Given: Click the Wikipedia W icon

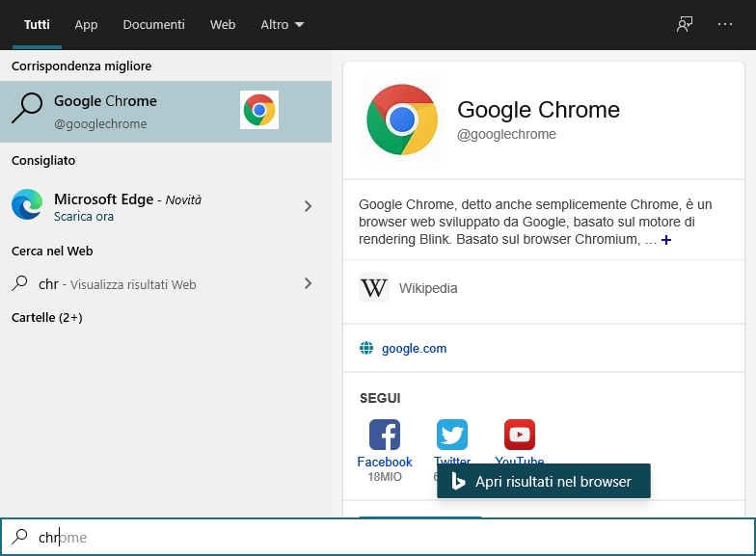Looking at the screenshot, I should (x=374, y=287).
